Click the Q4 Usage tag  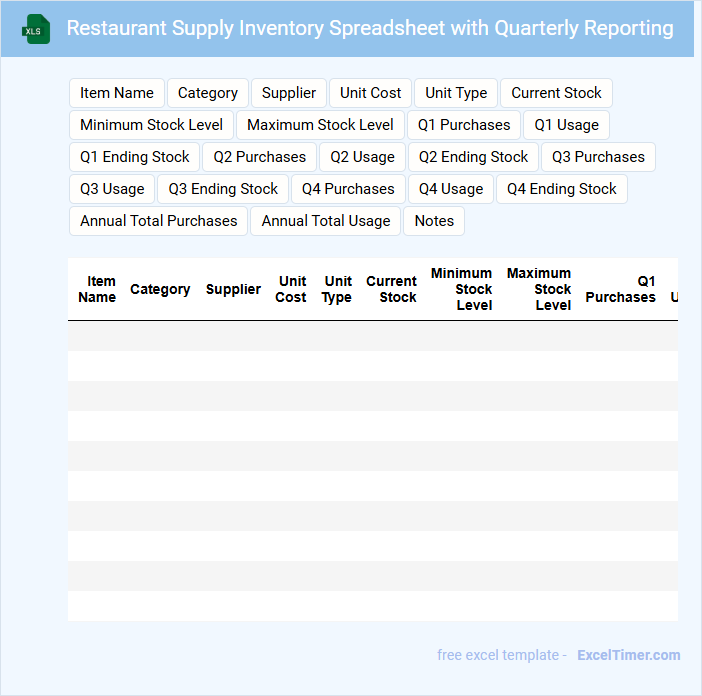(451, 189)
